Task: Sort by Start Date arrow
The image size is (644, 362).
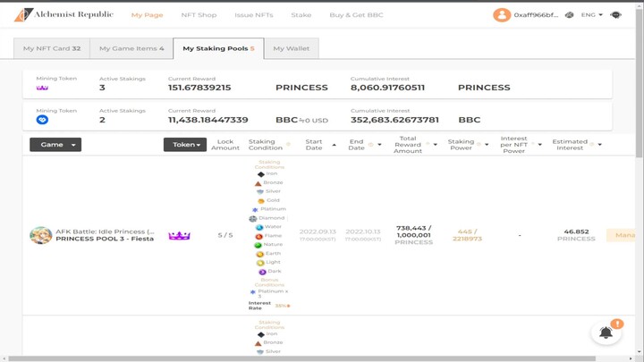Action: tap(334, 145)
